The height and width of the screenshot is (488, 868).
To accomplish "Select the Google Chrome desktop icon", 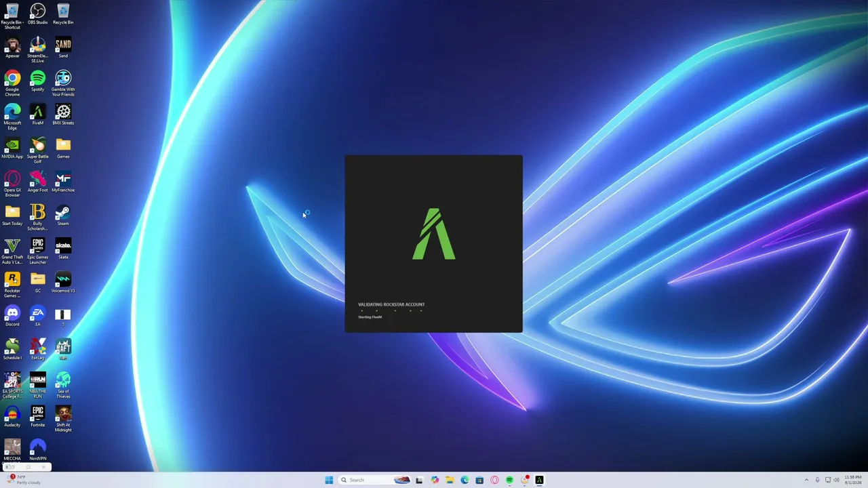I will point(12,83).
